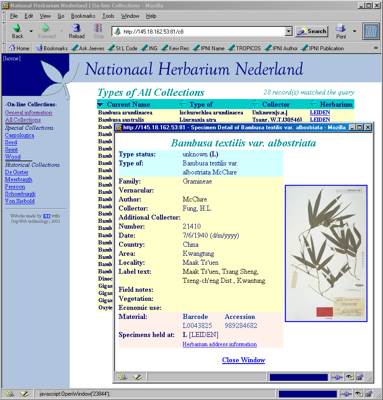Open LEIDEN link in Bambusa australis row
Viewport: 383px width, 400px height.
(x=320, y=120)
